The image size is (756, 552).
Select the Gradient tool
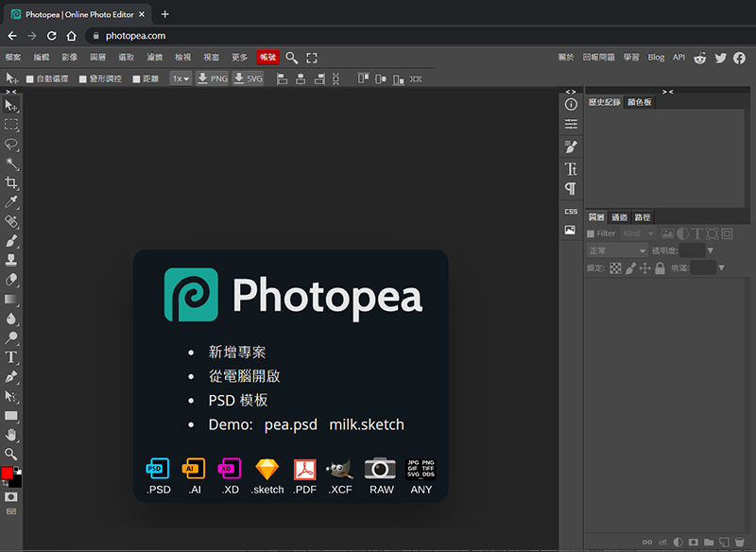point(11,299)
